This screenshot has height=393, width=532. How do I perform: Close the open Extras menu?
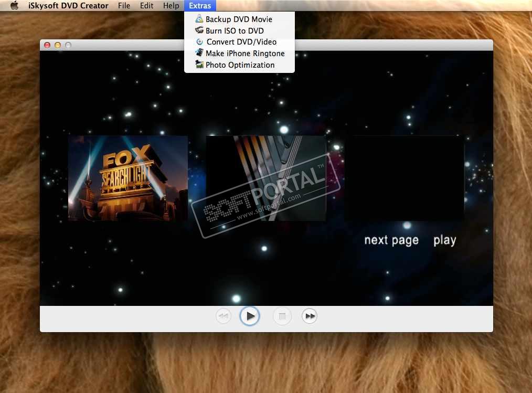coord(200,5)
